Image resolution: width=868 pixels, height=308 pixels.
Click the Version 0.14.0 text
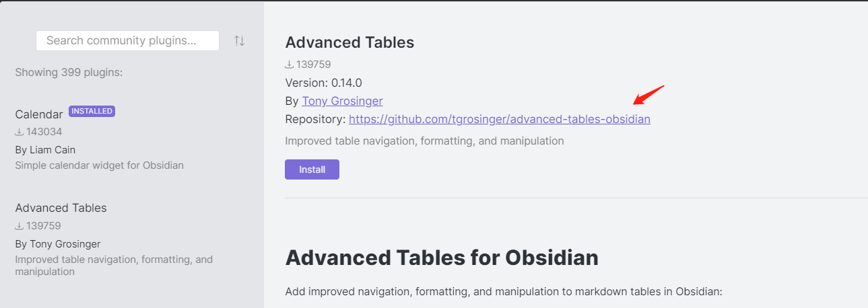coord(323,83)
